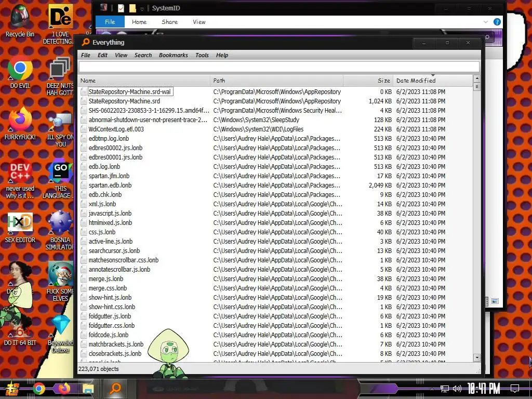Image resolution: width=532 pixels, height=399 pixels.
Task: Open the elf icon desktop shortcut
Action: 60,281
